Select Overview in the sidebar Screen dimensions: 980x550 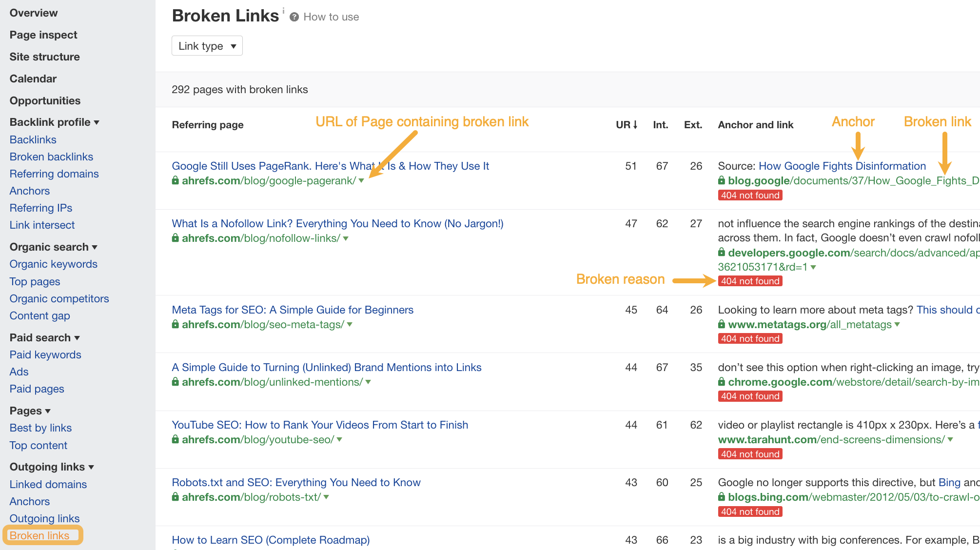(x=33, y=13)
